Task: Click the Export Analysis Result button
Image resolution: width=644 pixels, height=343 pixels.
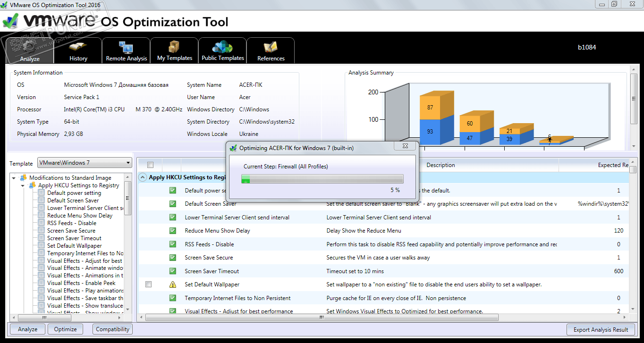Action: [601, 330]
